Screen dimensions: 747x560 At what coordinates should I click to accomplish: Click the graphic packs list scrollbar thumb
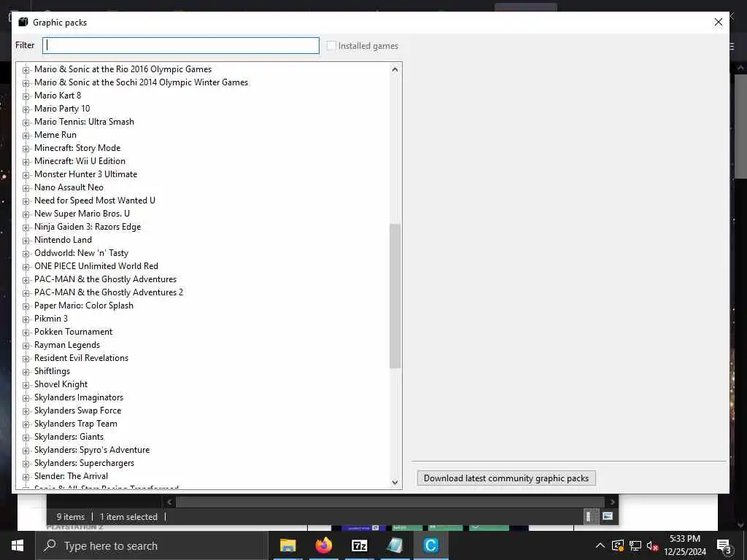(x=395, y=296)
